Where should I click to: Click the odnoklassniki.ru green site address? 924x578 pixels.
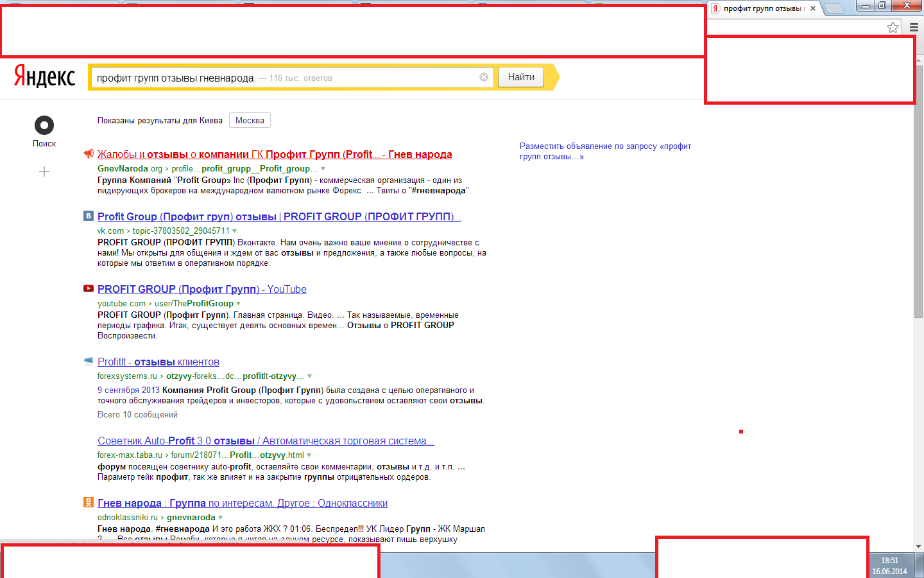pos(128,517)
